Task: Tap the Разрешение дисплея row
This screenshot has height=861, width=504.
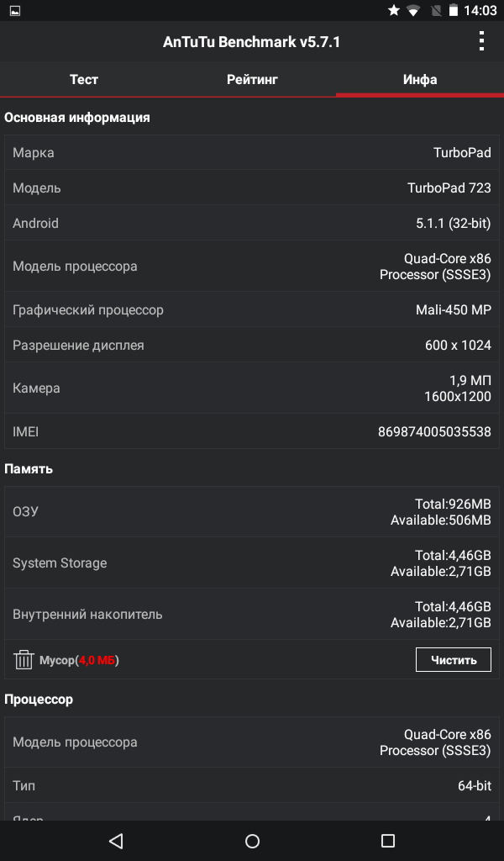Action: pyautogui.click(x=252, y=346)
